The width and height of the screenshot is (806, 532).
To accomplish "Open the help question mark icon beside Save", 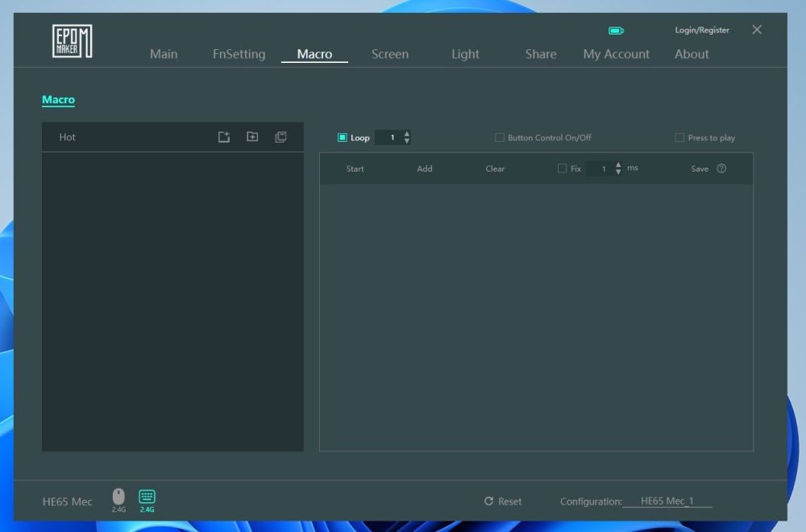I will 721,168.
